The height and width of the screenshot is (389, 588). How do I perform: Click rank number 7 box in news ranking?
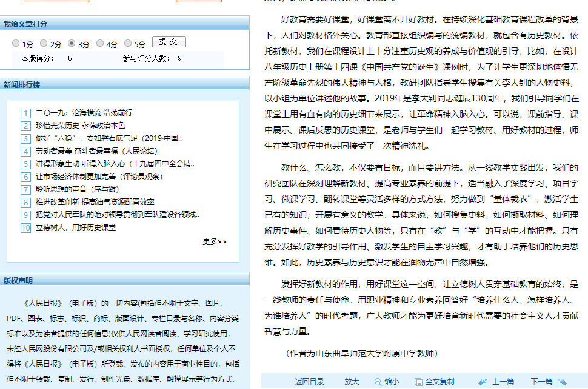[25, 190]
